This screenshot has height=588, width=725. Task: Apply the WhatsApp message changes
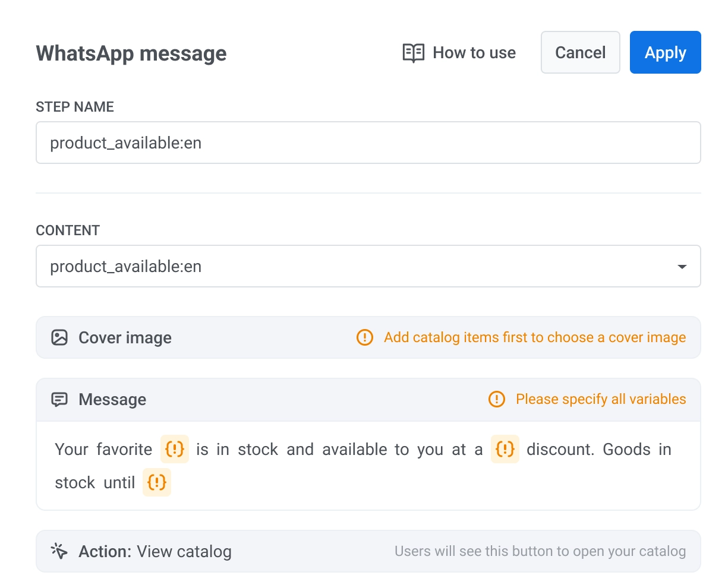click(665, 52)
